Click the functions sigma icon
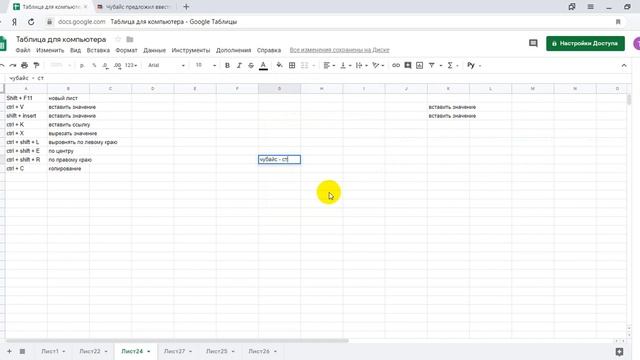This screenshot has width=640, height=360. [450, 65]
